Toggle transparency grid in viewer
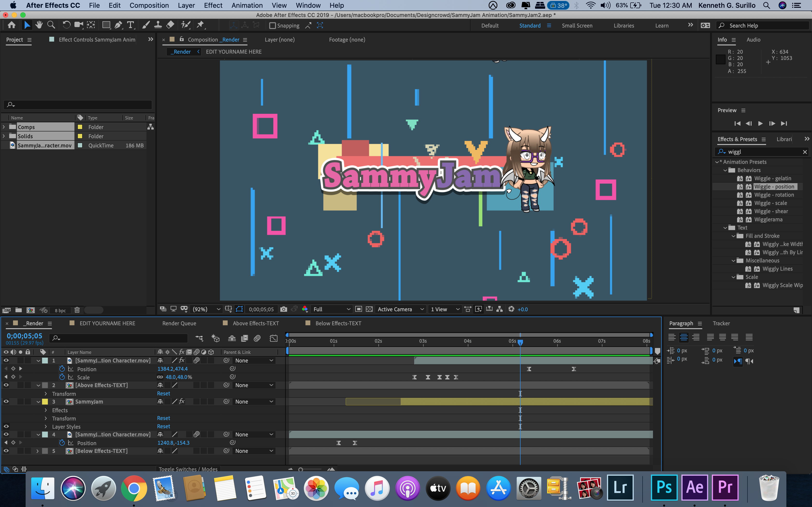812x507 pixels. [x=369, y=309]
